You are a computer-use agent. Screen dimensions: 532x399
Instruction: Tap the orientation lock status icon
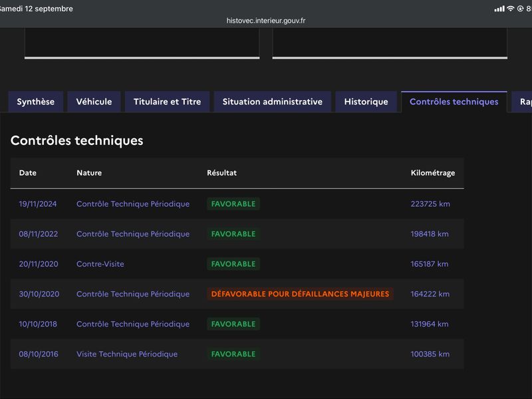[x=520, y=9]
